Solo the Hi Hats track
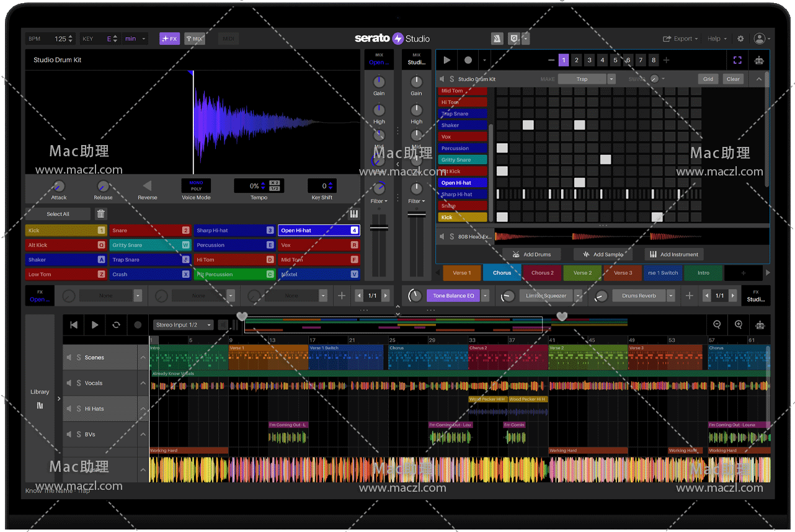 point(79,409)
